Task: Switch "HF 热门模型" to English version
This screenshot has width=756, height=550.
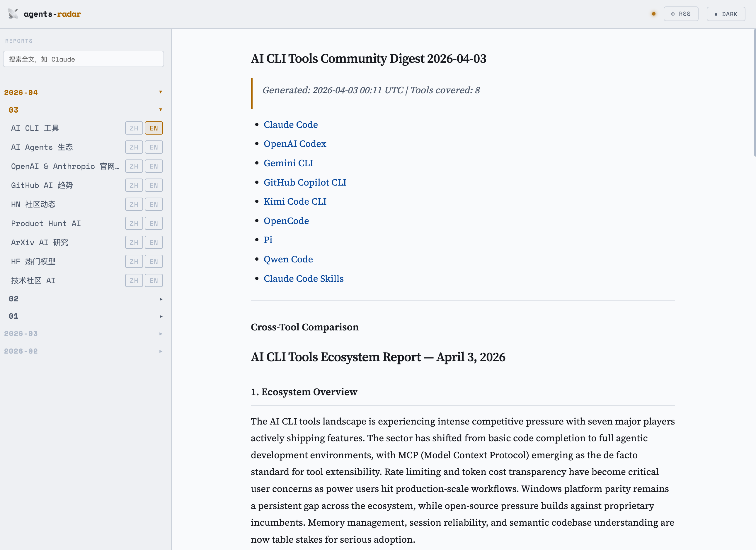Action: coord(154,261)
